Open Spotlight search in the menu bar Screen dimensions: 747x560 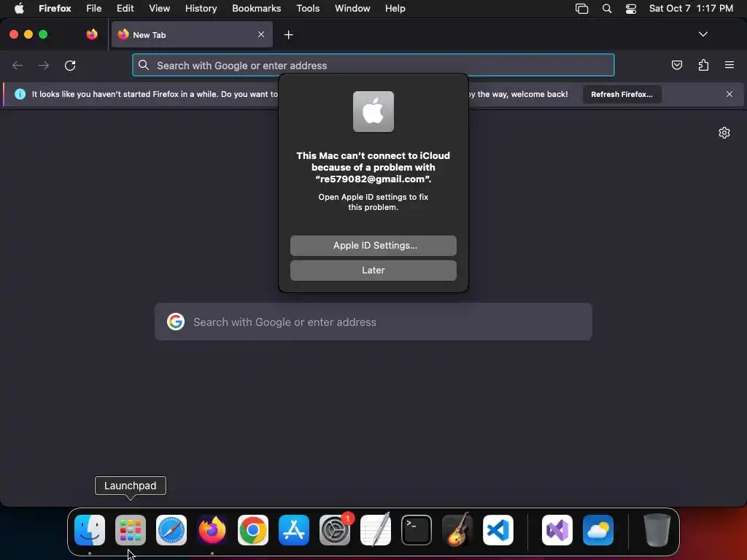pos(607,9)
